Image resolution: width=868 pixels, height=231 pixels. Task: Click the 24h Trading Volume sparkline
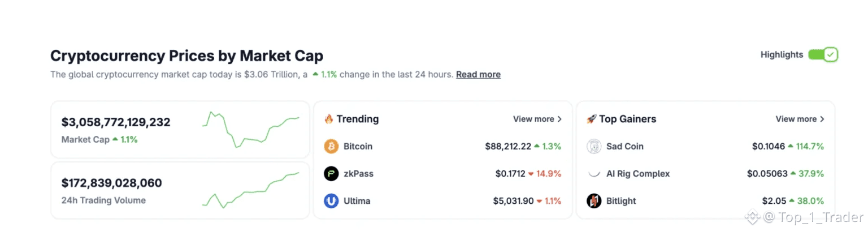coord(251,190)
